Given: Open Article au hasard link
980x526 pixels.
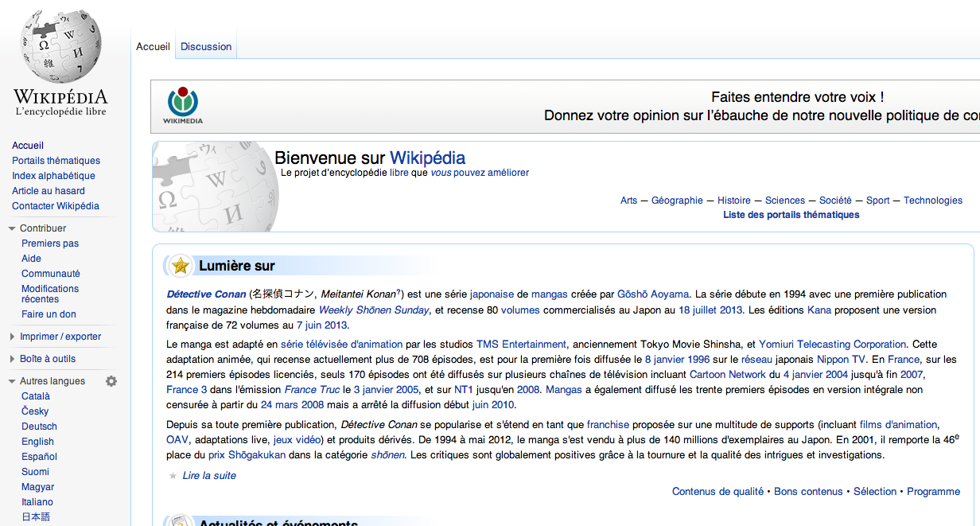Looking at the screenshot, I should pyautogui.click(x=49, y=191).
